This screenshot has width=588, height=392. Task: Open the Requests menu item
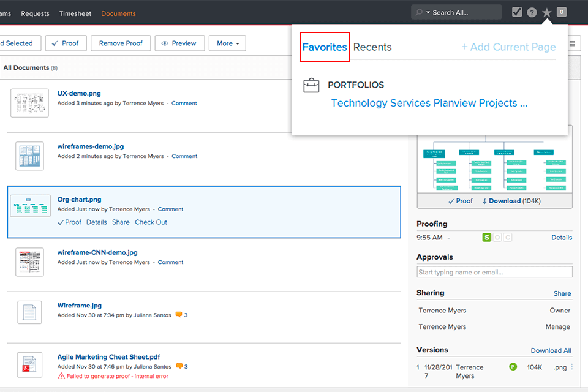point(36,13)
